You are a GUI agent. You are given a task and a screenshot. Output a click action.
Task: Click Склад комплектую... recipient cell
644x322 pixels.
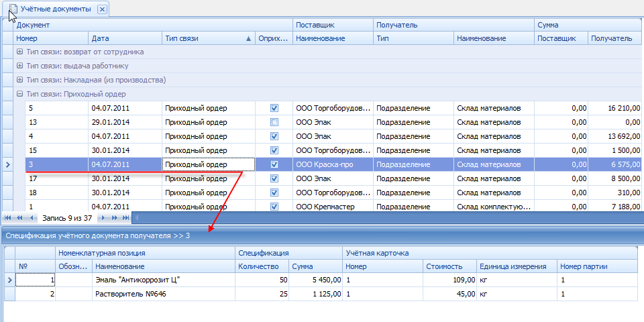pos(494,207)
